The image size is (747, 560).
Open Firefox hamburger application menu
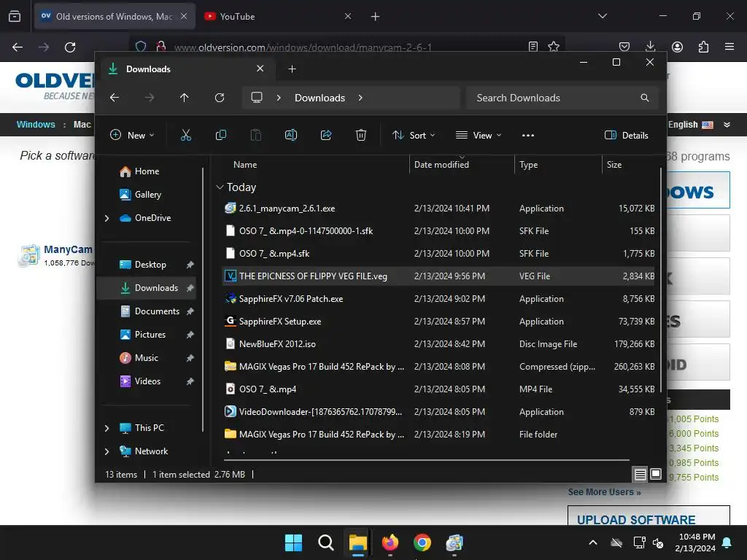tap(729, 47)
